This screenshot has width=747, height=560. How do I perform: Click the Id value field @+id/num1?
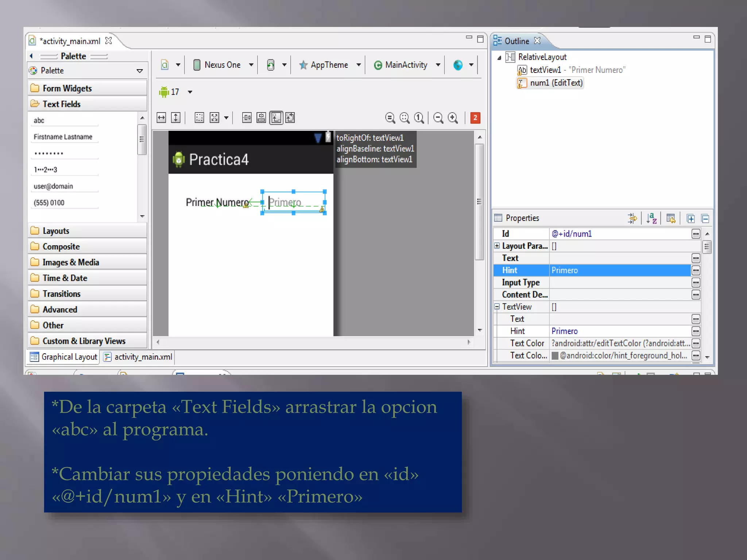click(619, 234)
